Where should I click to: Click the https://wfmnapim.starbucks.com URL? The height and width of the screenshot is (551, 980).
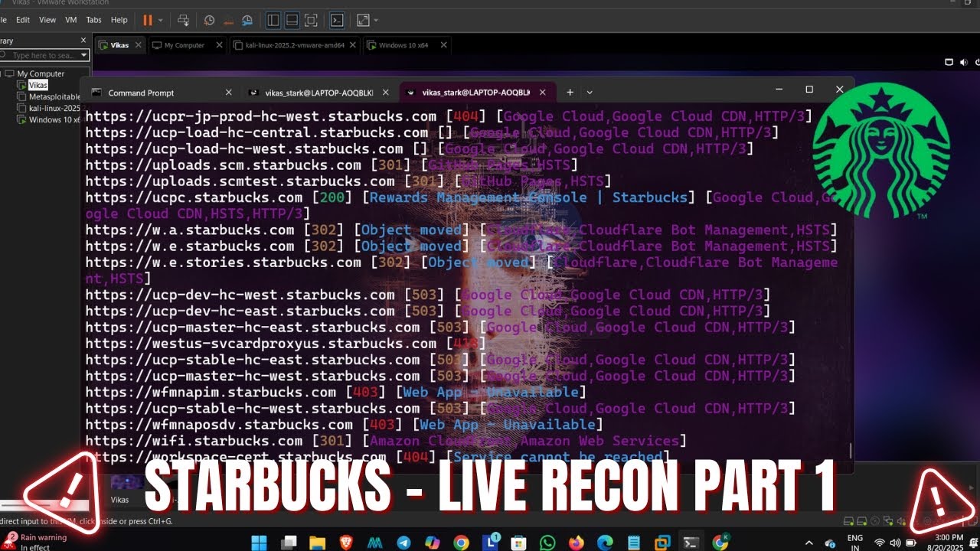coord(211,392)
